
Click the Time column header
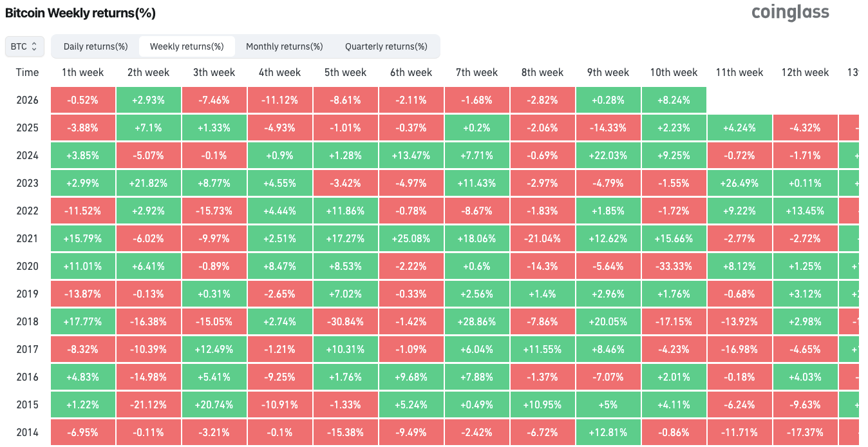coord(27,72)
